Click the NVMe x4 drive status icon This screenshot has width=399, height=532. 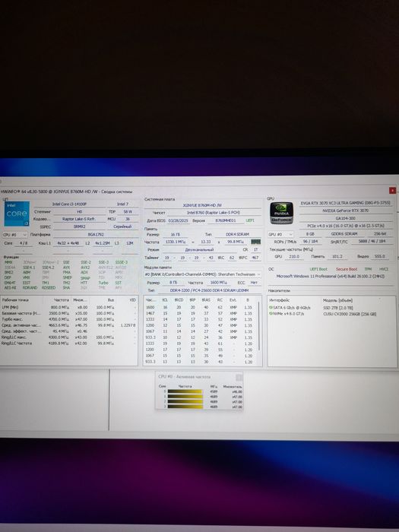tap(271, 314)
